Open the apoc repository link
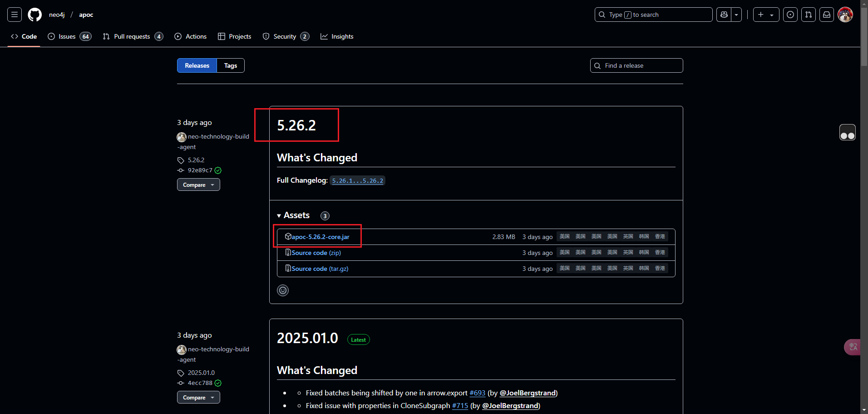Screen dimensions: 868x414 [86, 15]
